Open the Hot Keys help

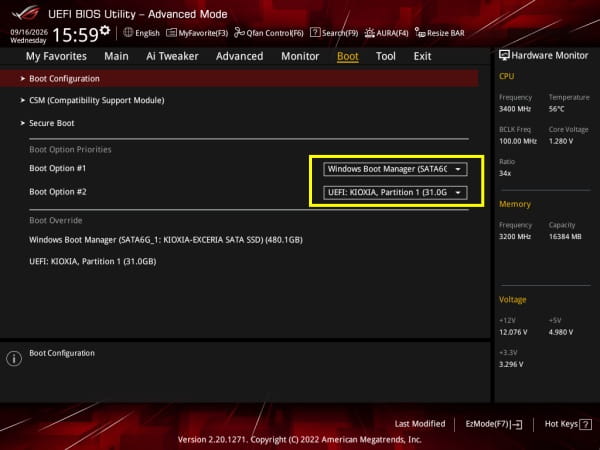click(568, 424)
